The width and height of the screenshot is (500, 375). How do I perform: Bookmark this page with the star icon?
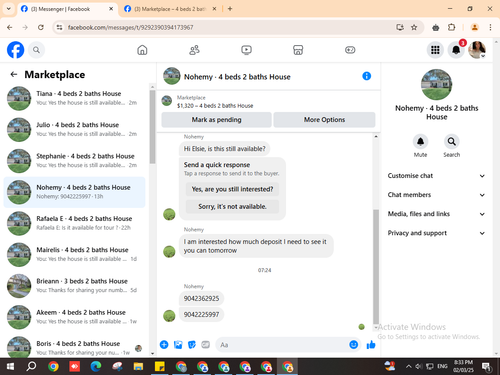click(x=414, y=27)
